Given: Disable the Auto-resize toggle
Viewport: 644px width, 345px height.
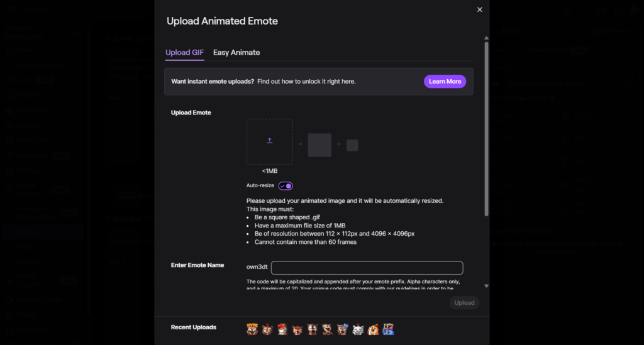Looking at the screenshot, I should (286, 186).
